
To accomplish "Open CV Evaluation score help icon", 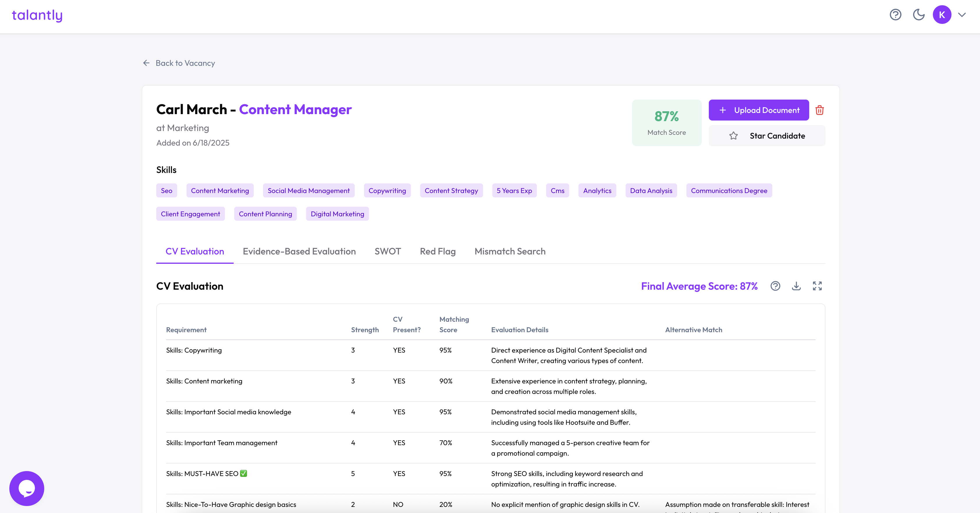I will pos(775,286).
